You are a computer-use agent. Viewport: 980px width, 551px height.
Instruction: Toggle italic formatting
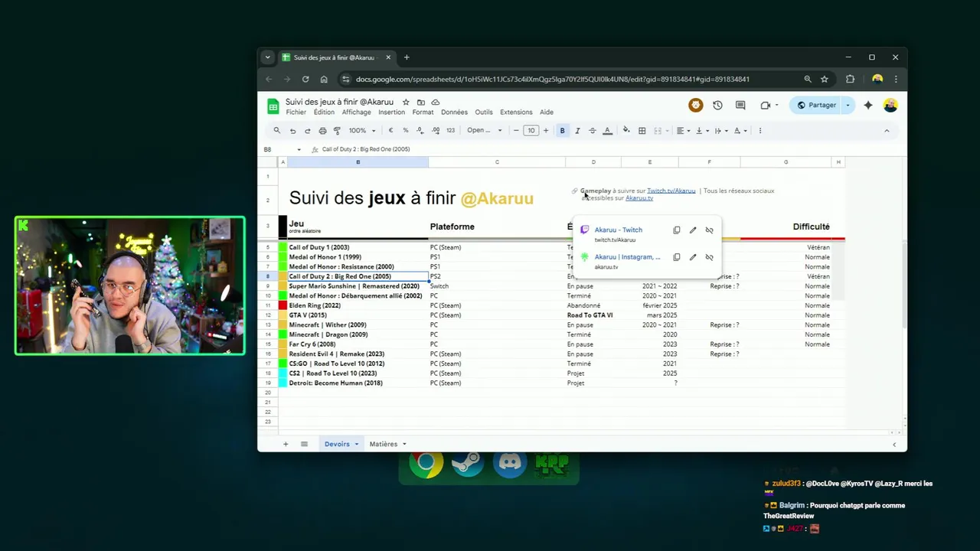click(x=577, y=131)
